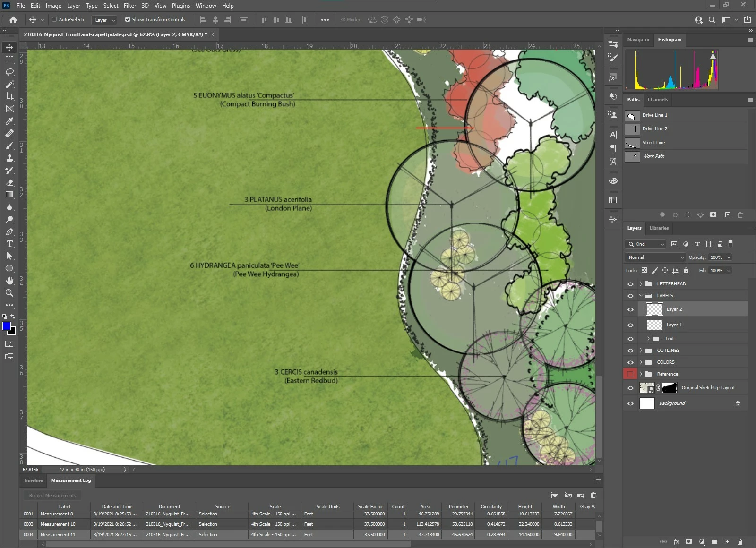Create a new group in Layers panel
This screenshot has height=548, width=756.
[714, 542]
